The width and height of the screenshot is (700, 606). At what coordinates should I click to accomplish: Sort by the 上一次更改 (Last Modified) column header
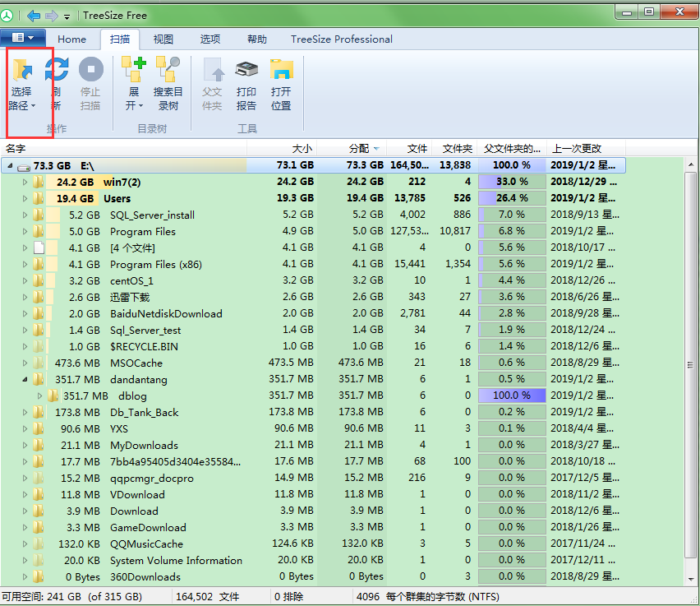pyautogui.click(x=576, y=149)
